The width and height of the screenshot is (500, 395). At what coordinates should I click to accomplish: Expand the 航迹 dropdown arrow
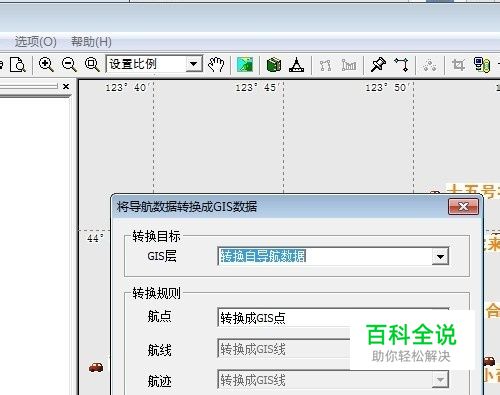[x=440, y=380]
